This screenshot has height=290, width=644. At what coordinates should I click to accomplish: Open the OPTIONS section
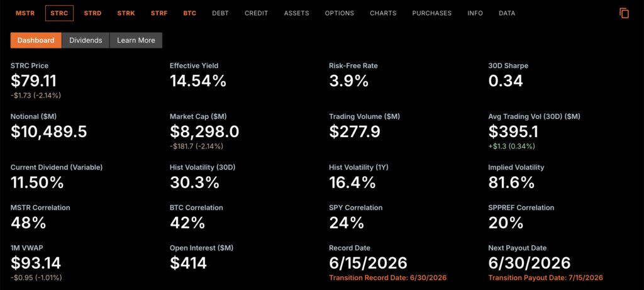[x=339, y=13]
